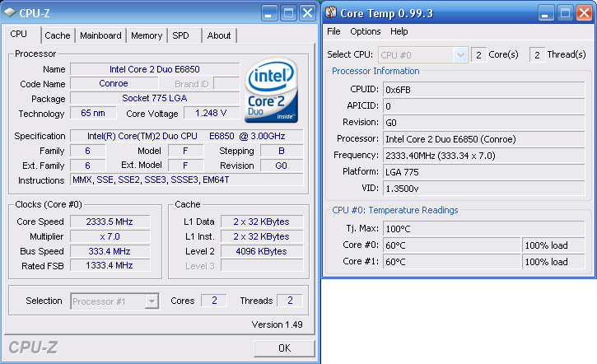Viewport: 597px width, 364px height.
Task: Click the Tj. Max field 100°C
Action: [483, 229]
